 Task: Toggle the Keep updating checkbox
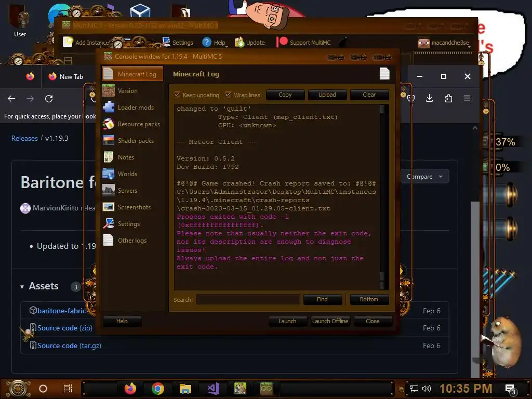[177, 95]
